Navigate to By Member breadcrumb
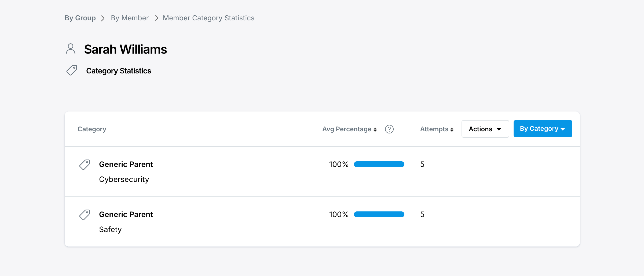 tap(130, 18)
